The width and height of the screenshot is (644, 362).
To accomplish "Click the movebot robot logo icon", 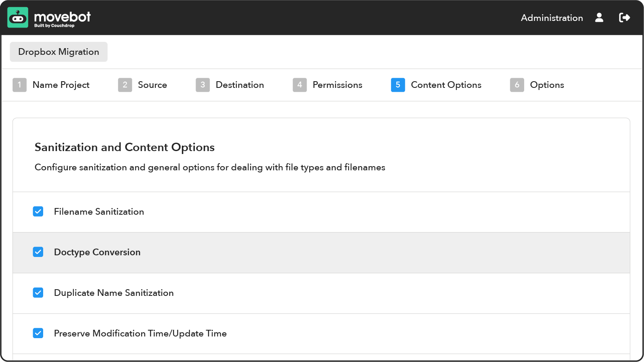I will (18, 18).
